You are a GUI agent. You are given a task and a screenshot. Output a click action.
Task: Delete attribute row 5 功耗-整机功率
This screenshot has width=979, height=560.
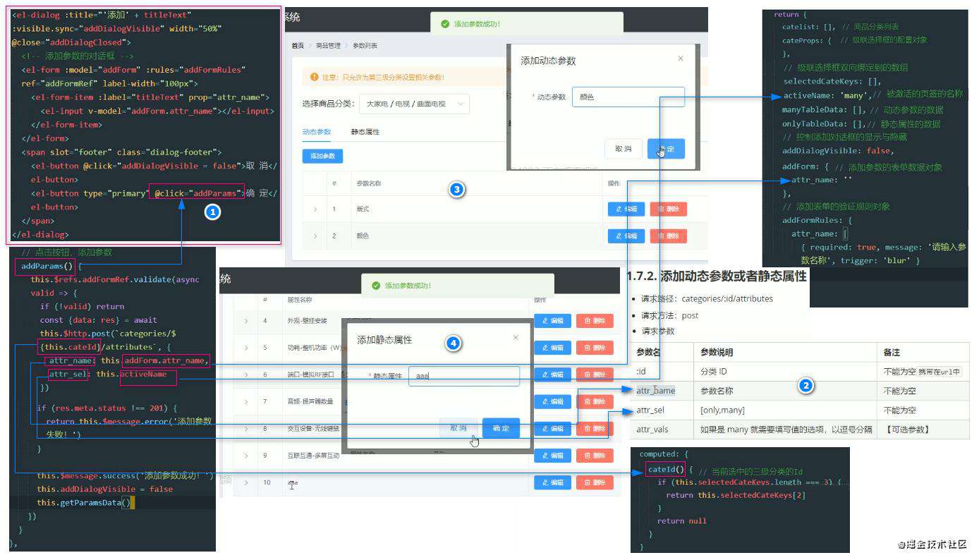pos(595,348)
